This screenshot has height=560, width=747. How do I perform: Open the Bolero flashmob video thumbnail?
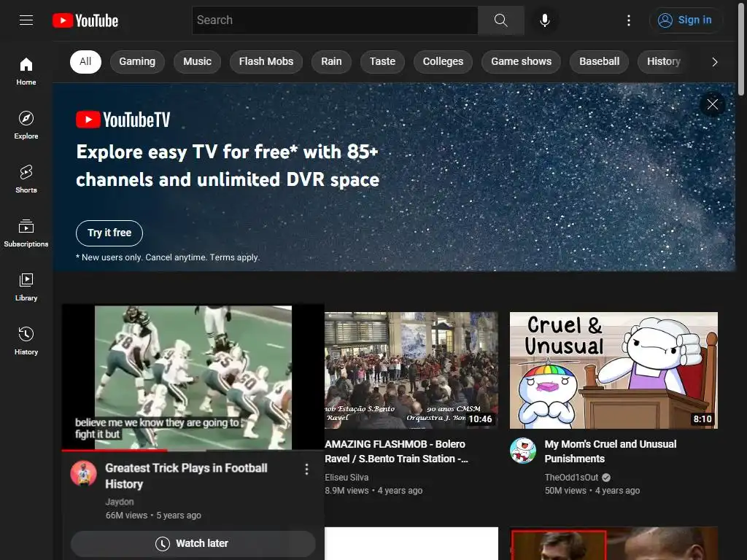click(411, 370)
